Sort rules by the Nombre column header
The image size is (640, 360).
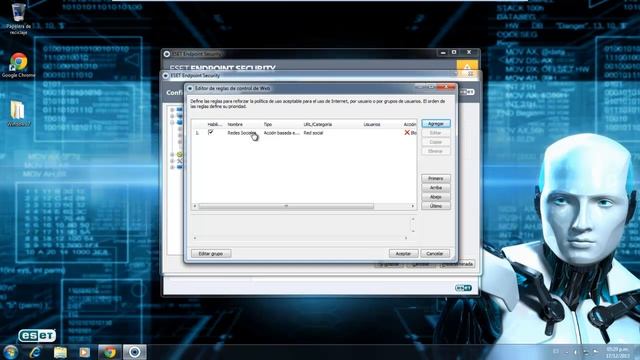[x=235, y=124]
